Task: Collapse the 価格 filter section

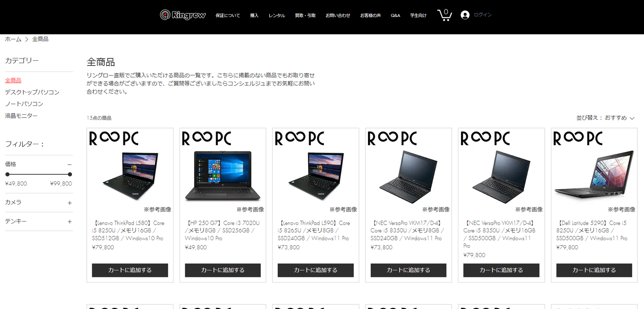Action: pyautogui.click(x=69, y=164)
